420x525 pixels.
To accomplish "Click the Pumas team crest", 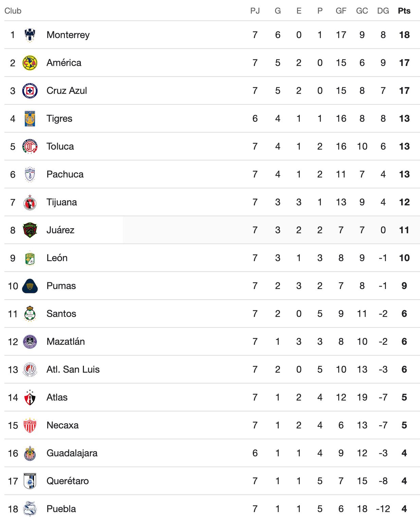I will click(30, 286).
